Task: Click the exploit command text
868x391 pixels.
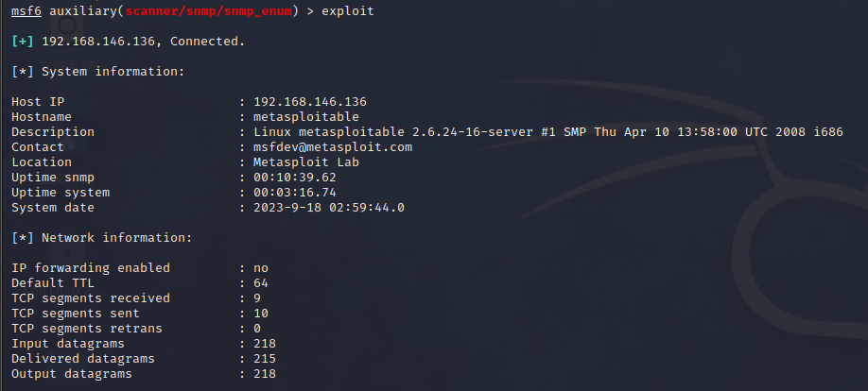Action: 348,11
